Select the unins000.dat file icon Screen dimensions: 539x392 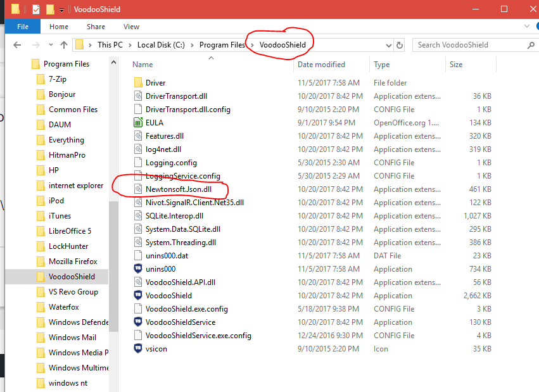(138, 256)
